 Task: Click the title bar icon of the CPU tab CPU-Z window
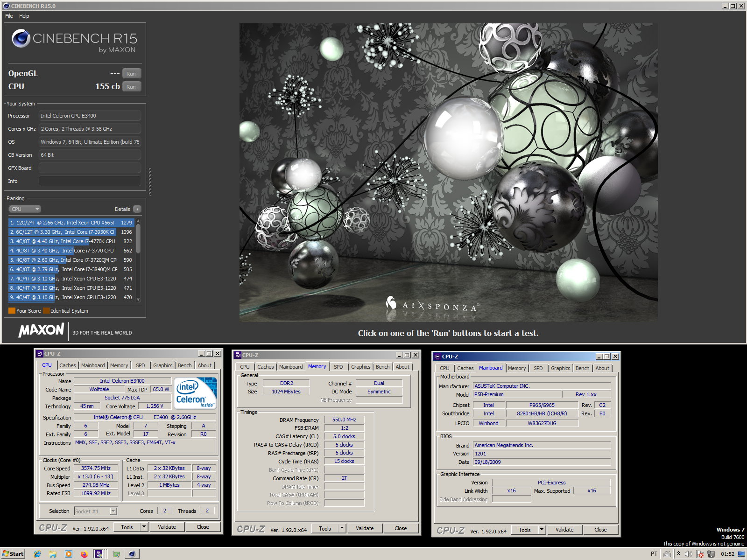click(40, 354)
